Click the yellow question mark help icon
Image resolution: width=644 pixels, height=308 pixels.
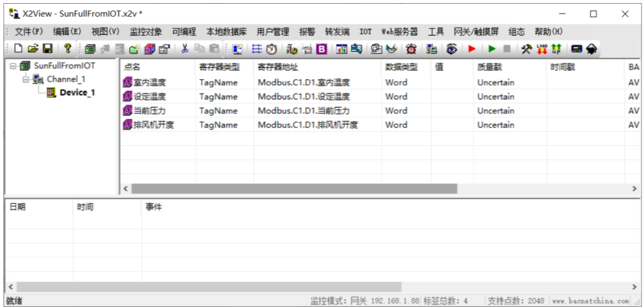pos(68,49)
